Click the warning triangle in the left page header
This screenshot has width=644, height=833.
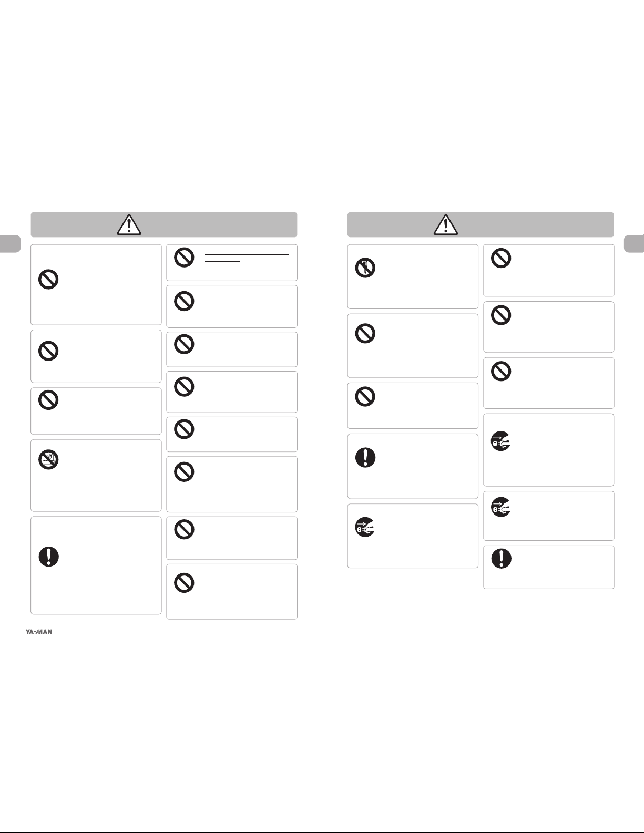coord(129,224)
